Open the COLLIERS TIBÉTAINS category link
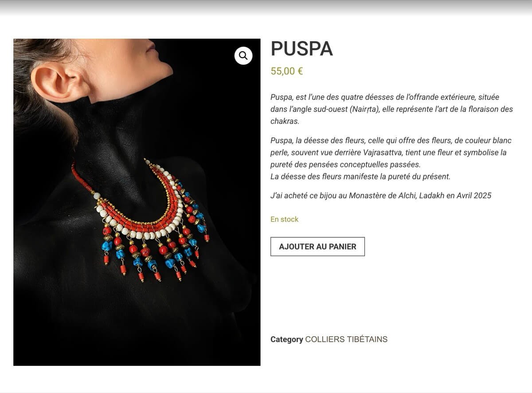Image resolution: width=532 pixels, height=393 pixels. [346, 339]
